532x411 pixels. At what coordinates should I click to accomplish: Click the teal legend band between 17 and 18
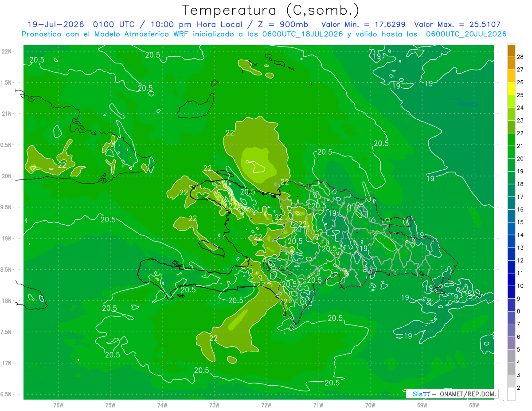pos(511,191)
